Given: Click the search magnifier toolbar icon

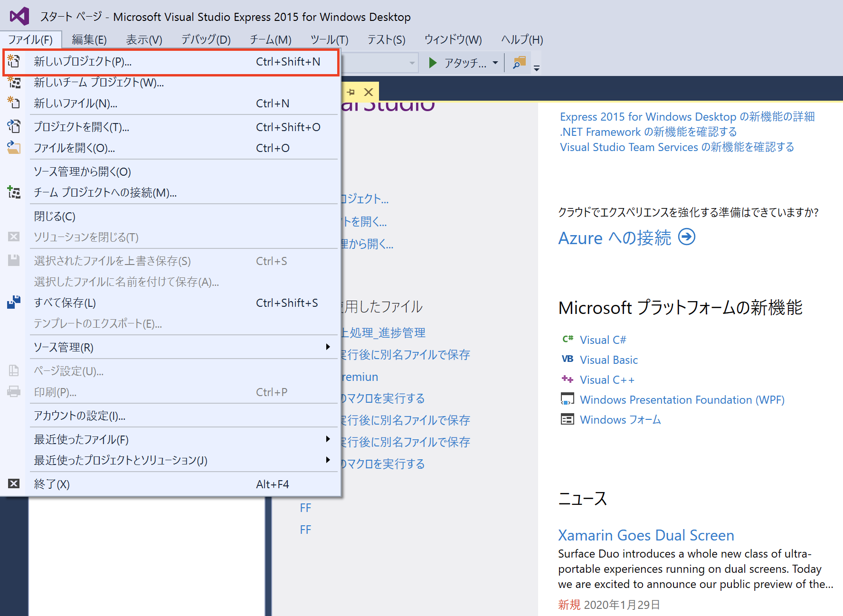Looking at the screenshot, I should (x=519, y=62).
